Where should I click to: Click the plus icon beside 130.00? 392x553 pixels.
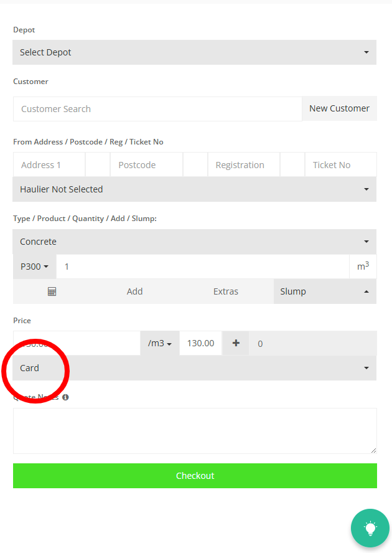coord(236,343)
